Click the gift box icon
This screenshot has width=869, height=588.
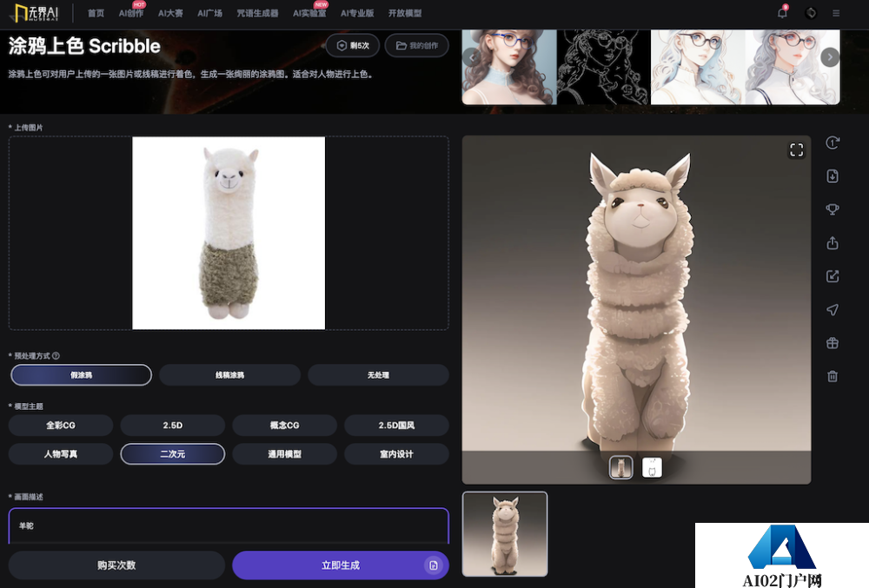point(833,343)
